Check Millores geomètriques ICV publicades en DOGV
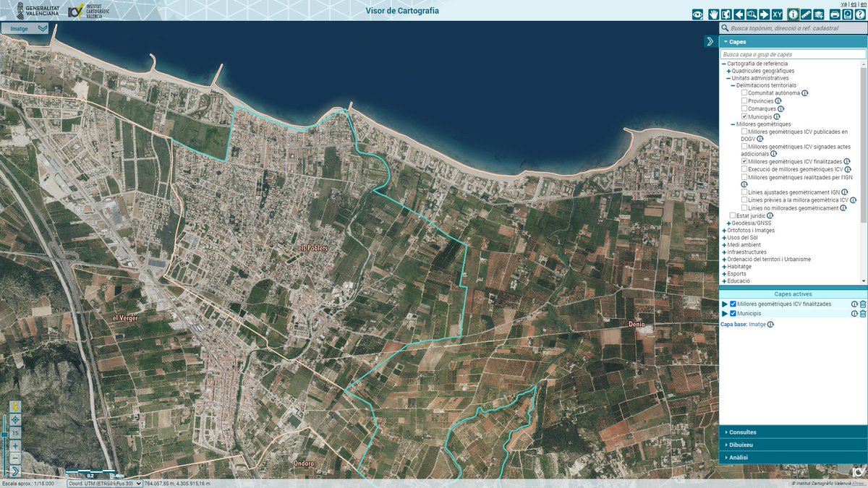This screenshot has height=488, width=868. [744, 132]
